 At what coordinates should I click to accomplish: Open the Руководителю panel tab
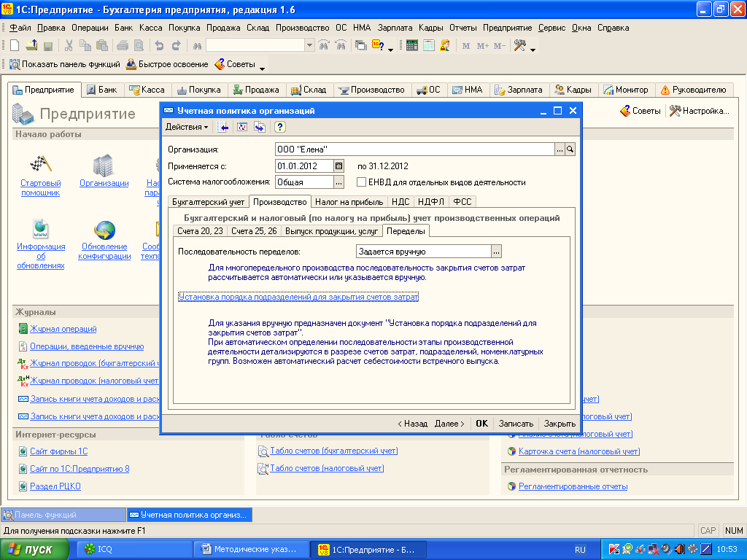(x=694, y=90)
